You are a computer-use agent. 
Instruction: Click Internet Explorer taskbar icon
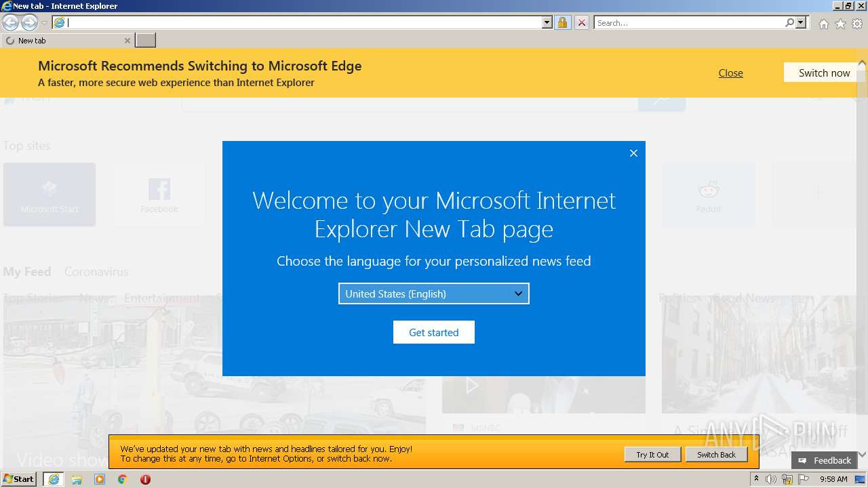pyautogui.click(x=54, y=479)
